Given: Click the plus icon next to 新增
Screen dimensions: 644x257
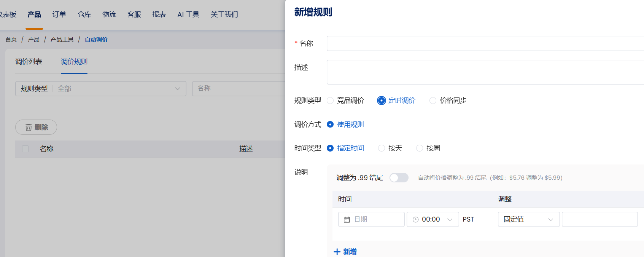Looking at the screenshot, I should click(x=337, y=252).
